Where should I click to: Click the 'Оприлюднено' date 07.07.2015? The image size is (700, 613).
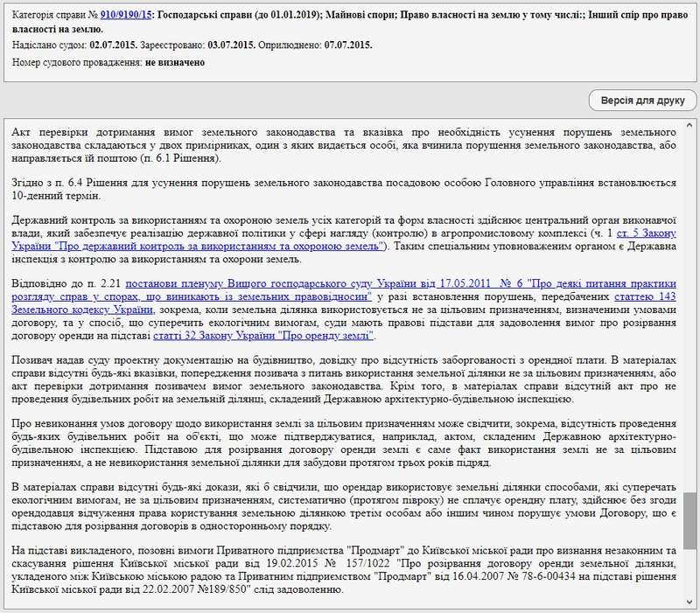[x=347, y=45]
